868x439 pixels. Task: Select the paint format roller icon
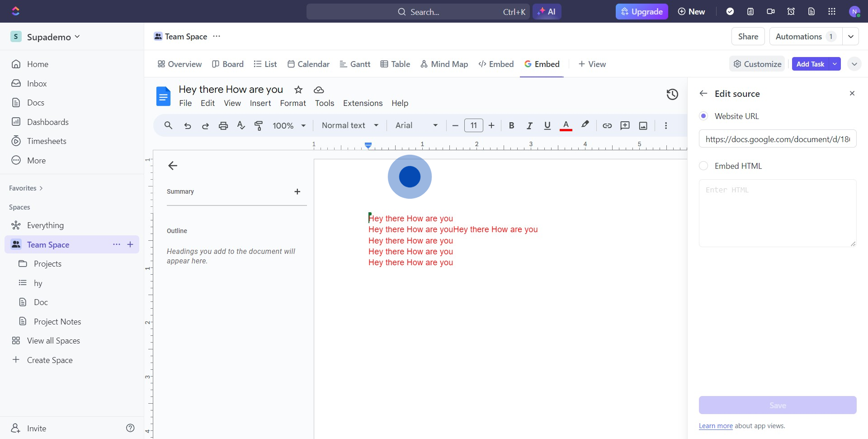tap(259, 126)
